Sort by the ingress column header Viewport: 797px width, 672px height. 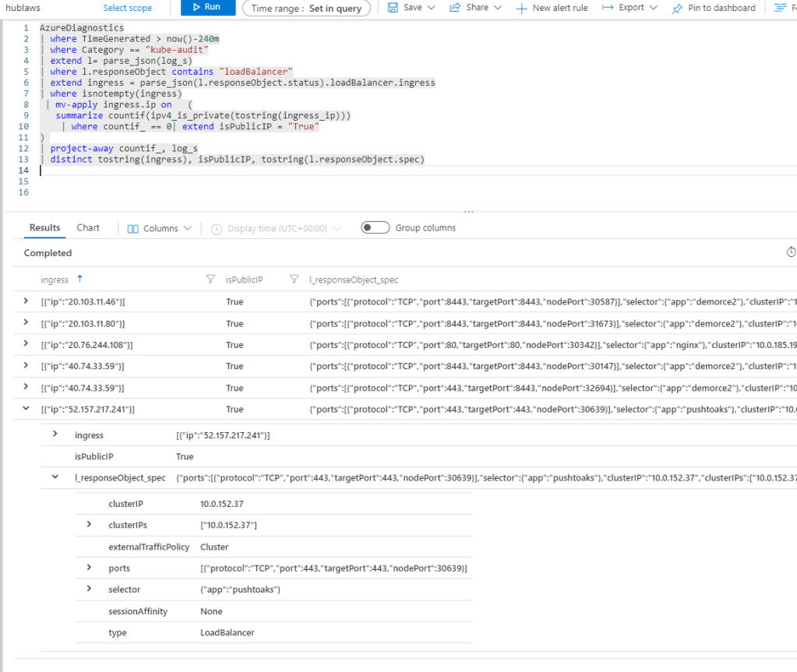point(55,280)
